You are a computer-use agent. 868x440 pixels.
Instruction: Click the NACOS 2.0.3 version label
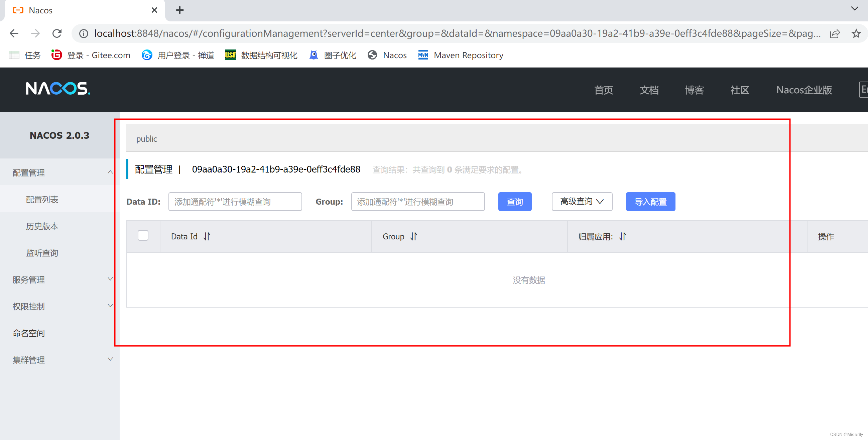(x=59, y=135)
